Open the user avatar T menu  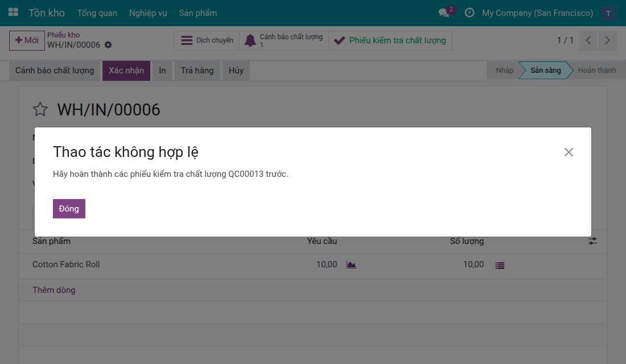[x=608, y=13]
